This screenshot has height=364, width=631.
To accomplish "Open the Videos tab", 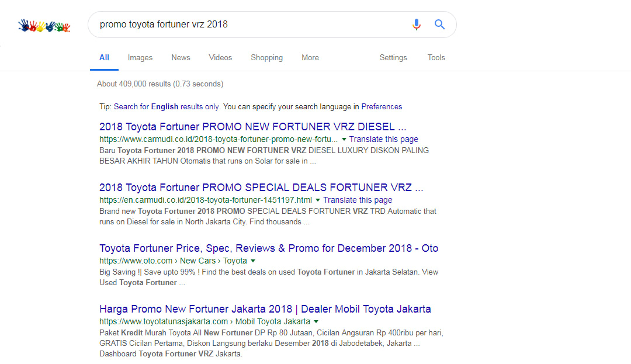I will tap(220, 57).
